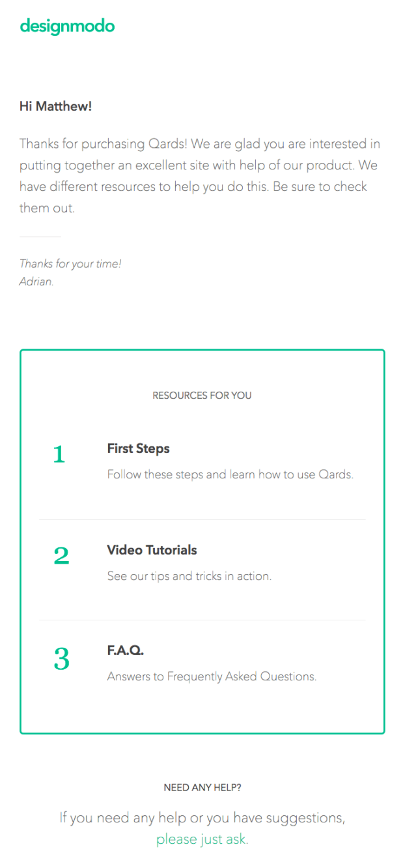Click the 'Thanks for your time!' line
The height and width of the screenshot is (868, 403).
[x=70, y=264]
